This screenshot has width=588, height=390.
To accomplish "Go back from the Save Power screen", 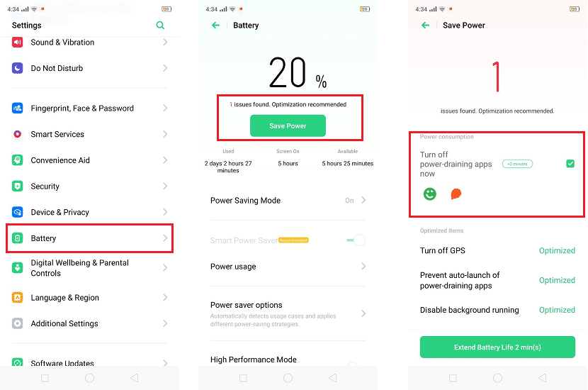I will (425, 25).
